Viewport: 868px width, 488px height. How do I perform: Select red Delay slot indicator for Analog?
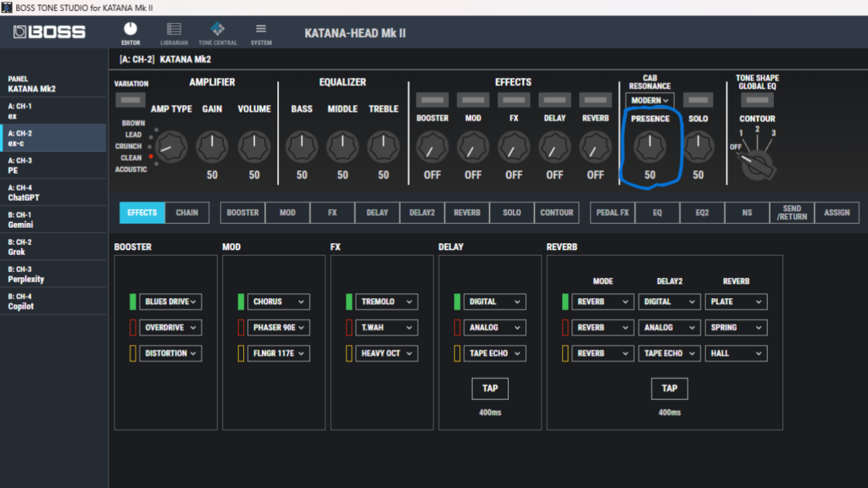pyautogui.click(x=457, y=328)
